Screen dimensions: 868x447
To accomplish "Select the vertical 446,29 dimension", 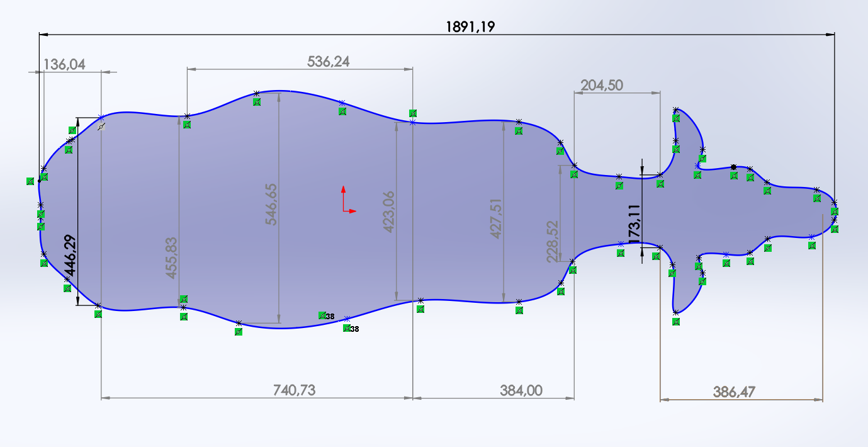I will [69, 255].
